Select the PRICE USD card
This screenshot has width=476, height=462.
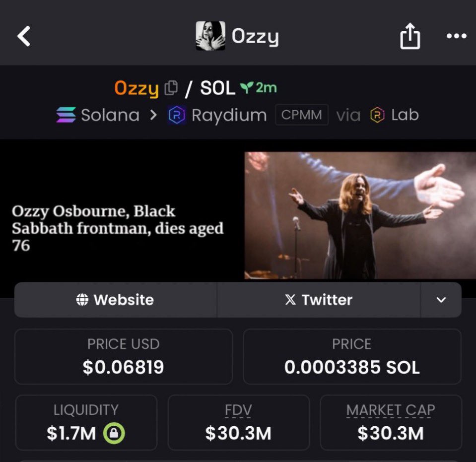(124, 357)
